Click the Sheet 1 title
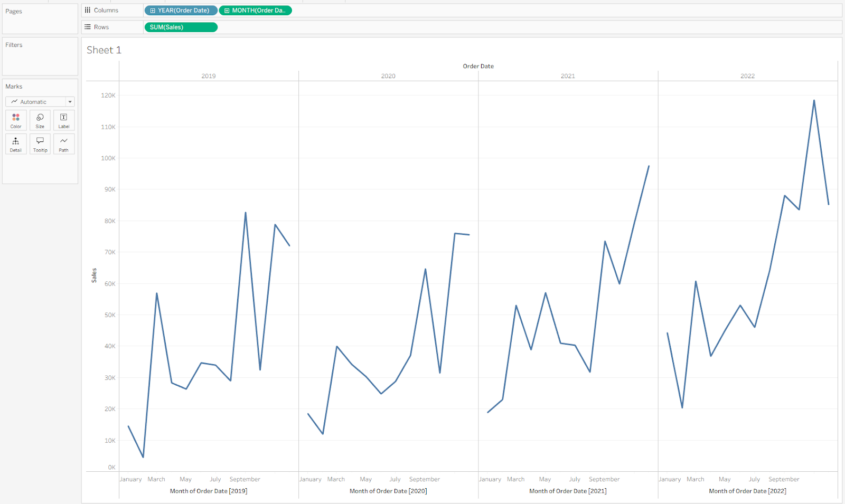 (104, 50)
